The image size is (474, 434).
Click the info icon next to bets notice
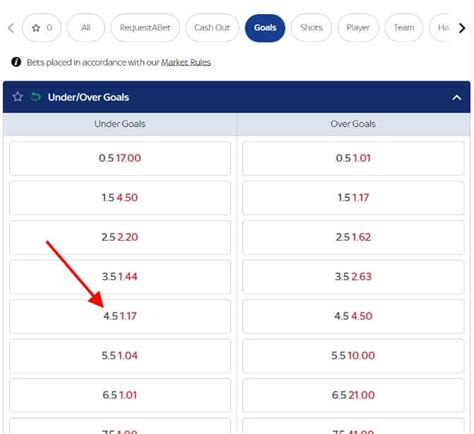coord(16,62)
